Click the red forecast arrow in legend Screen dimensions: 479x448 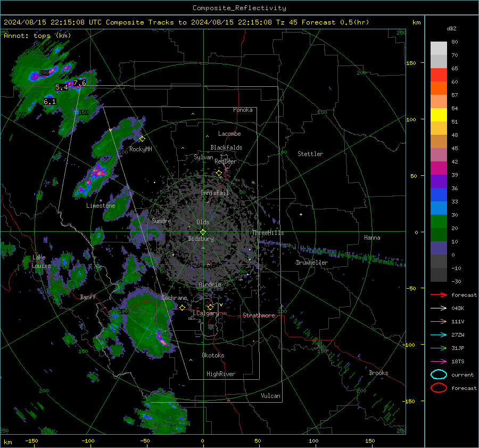pos(439,295)
